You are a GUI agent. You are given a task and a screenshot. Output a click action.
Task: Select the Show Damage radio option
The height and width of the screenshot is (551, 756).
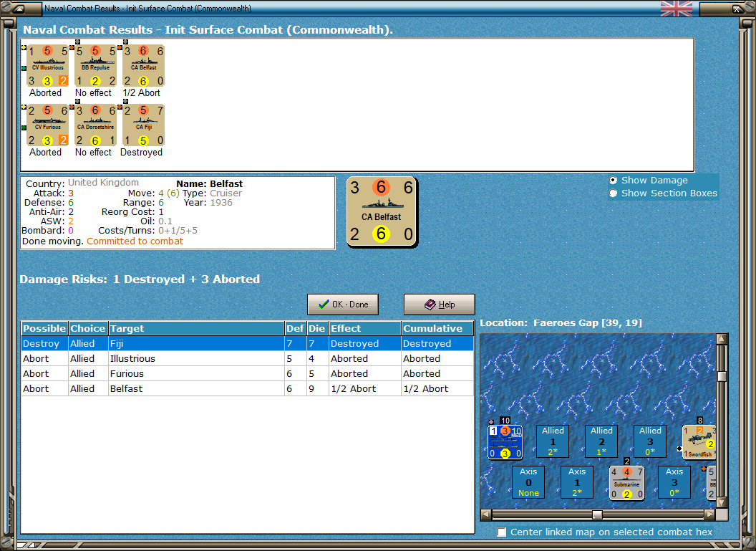point(613,180)
